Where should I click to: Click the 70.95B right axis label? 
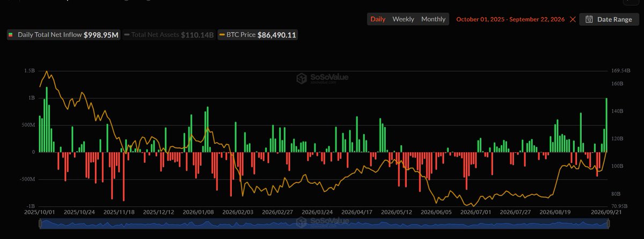pyautogui.click(x=619, y=206)
